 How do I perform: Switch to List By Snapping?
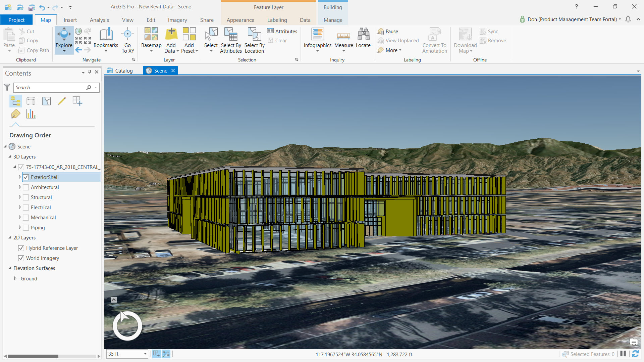[x=77, y=101]
